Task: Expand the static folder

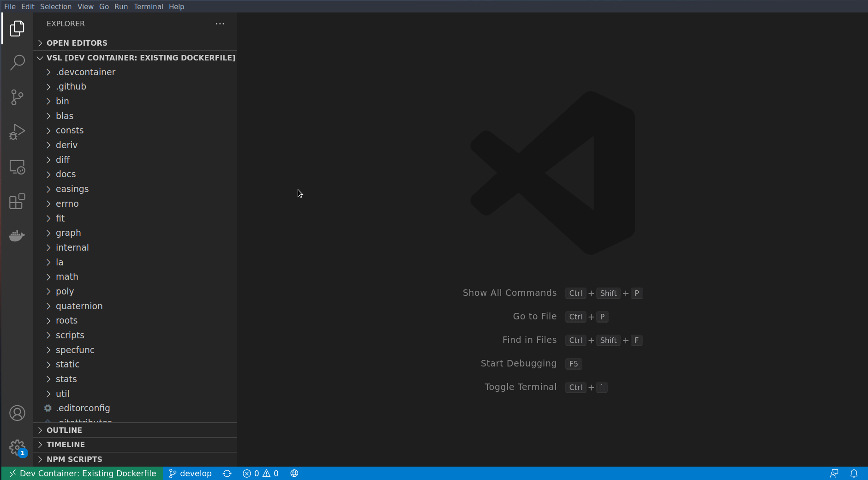Action: click(x=135, y=365)
